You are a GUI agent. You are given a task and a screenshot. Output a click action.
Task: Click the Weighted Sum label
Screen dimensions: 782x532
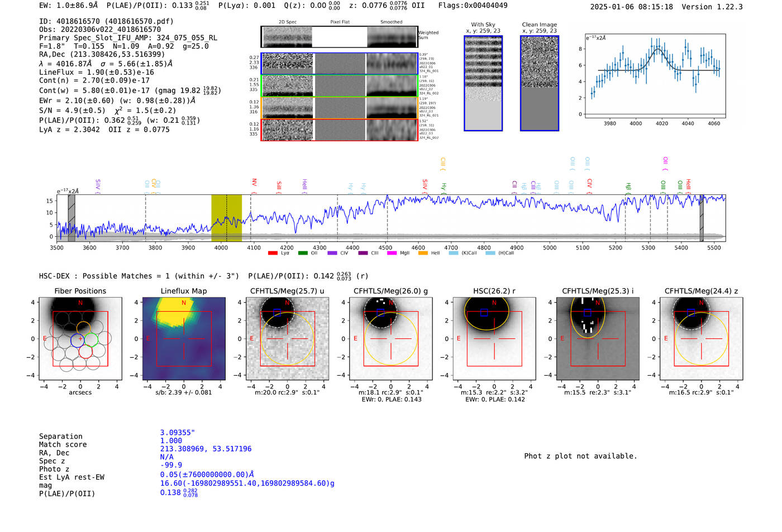[x=428, y=35]
